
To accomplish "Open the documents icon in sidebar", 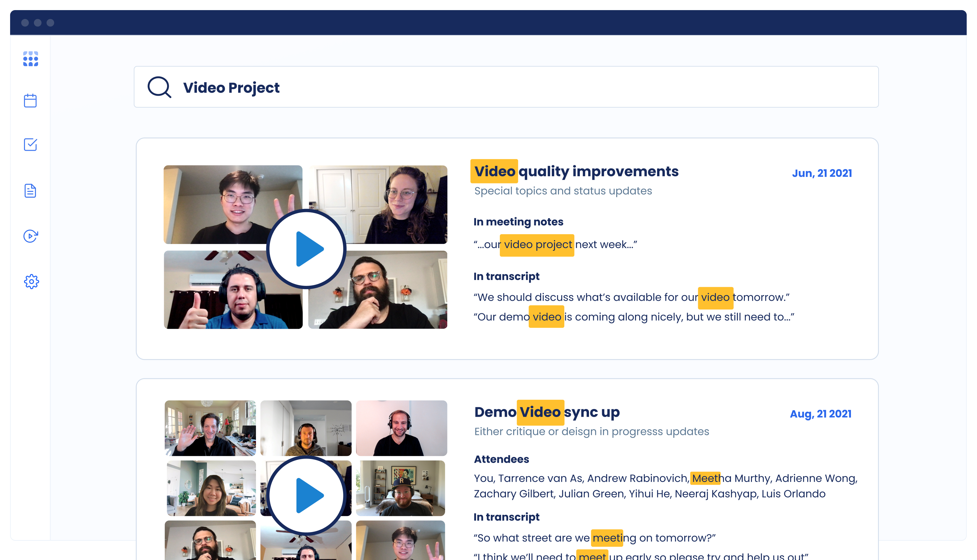I will point(30,191).
